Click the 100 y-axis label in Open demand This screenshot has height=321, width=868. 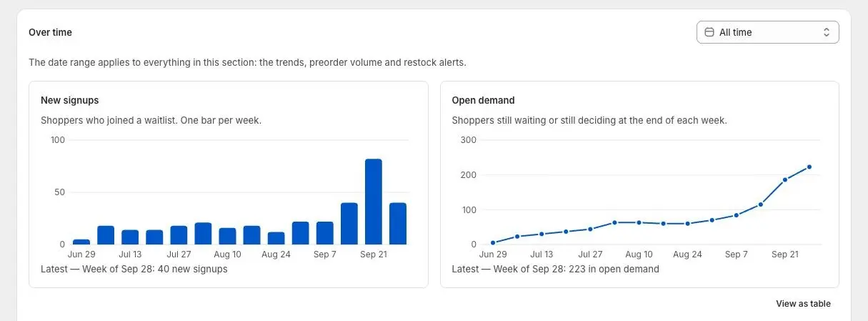coord(469,209)
